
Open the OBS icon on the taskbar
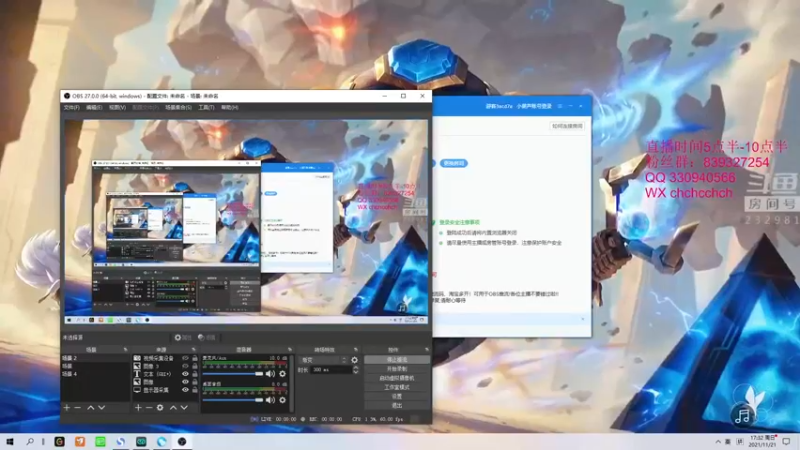tap(182, 442)
